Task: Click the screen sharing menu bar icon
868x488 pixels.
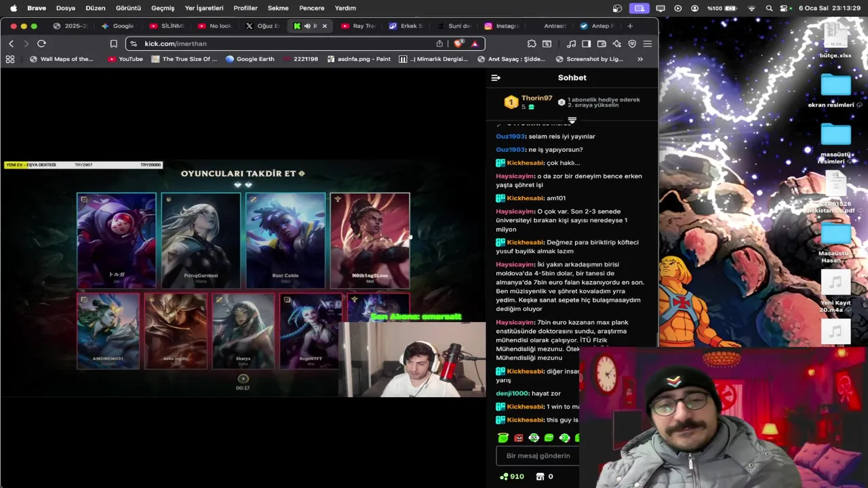Action: [x=639, y=8]
